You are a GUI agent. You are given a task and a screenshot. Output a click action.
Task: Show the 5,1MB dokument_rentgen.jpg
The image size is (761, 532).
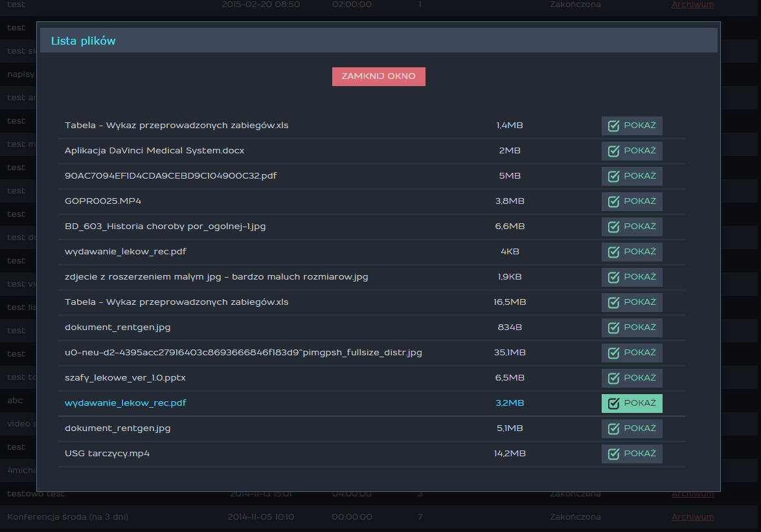click(x=632, y=428)
